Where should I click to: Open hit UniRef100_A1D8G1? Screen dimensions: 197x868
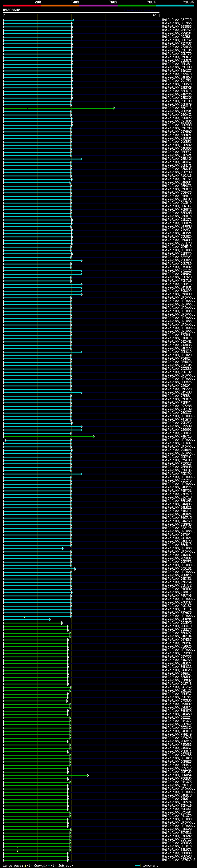tap(177, 138)
